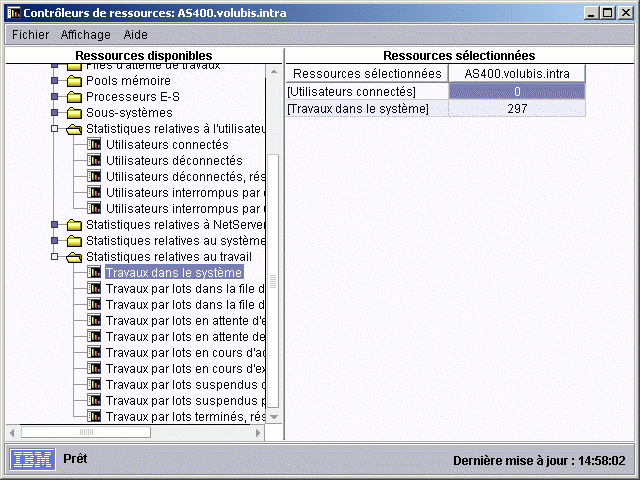Click the icon beside Travaux par lots en attente d'e
Screen dimensions: 640x480
click(x=94, y=320)
